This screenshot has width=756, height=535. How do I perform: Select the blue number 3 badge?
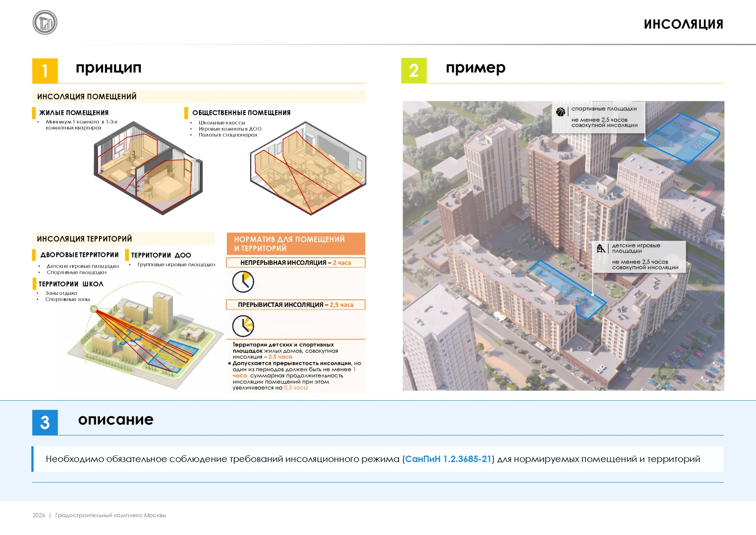(x=45, y=422)
